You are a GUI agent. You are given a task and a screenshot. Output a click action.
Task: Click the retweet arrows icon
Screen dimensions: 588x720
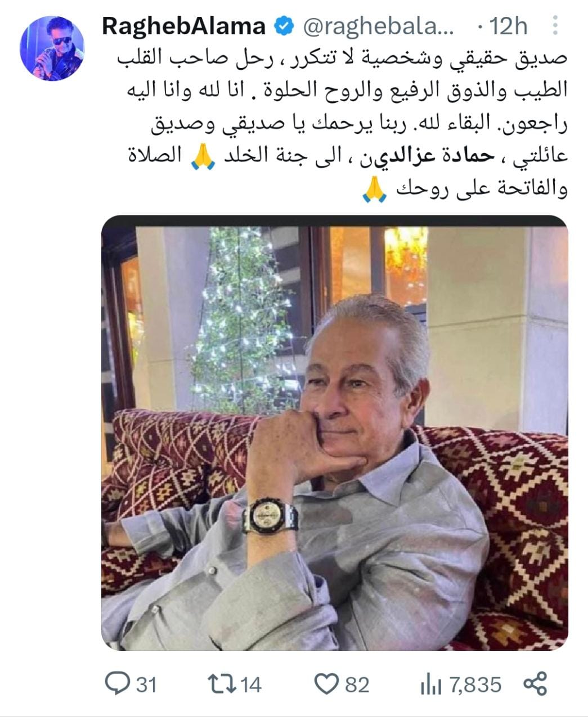point(222,683)
